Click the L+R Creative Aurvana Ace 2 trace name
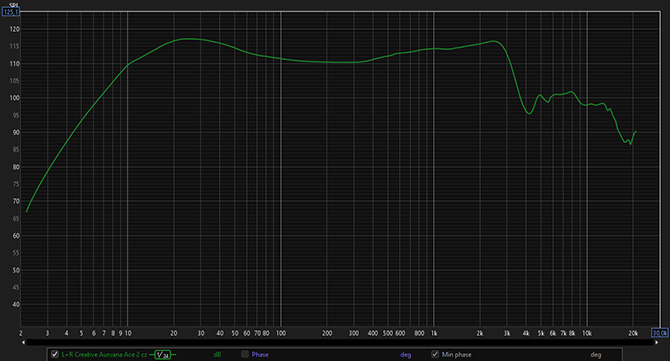The width and height of the screenshot is (670, 361). (x=104, y=355)
